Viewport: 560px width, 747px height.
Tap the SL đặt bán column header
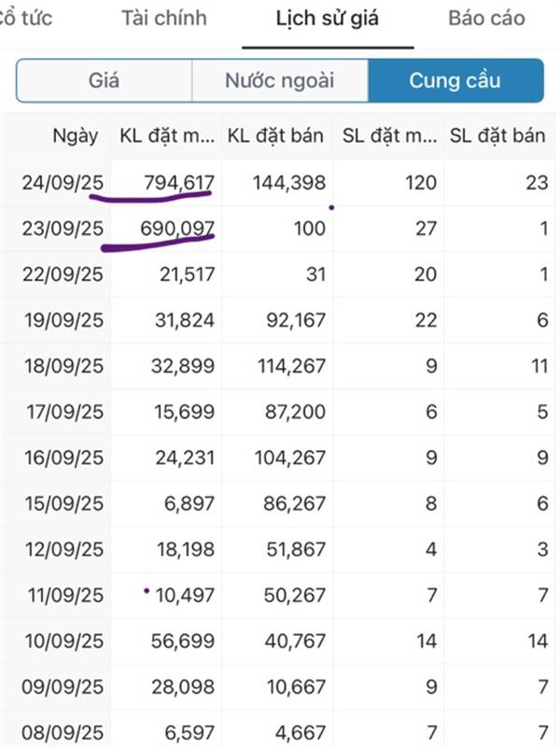point(497,135)
